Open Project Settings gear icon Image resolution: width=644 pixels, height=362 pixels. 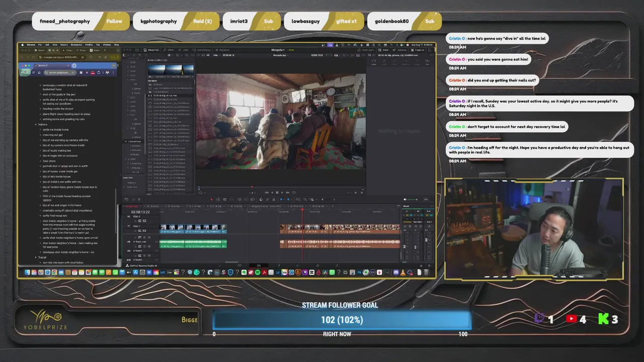click(x=429, y=265)
